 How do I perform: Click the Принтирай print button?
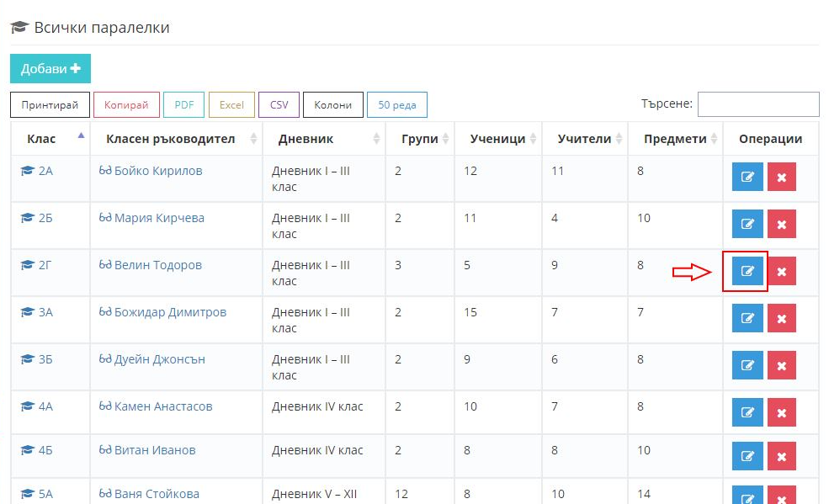click(x=50, y=105)
